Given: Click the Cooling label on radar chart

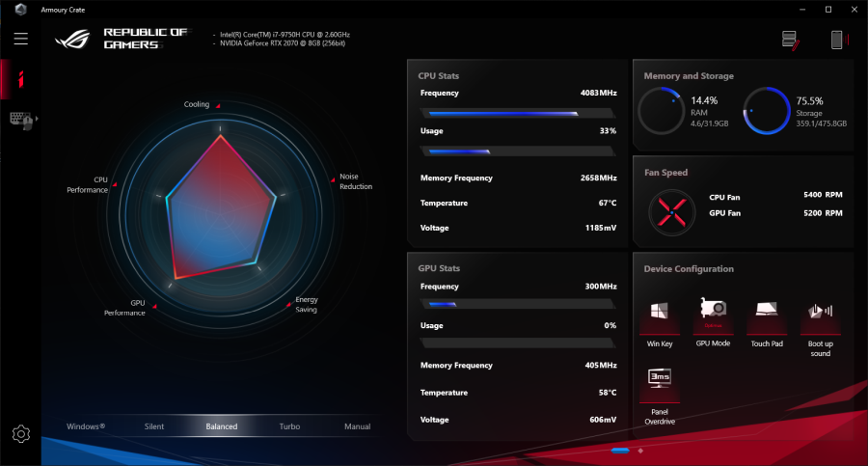Looking at the screenshot, I should coord(197,104).
